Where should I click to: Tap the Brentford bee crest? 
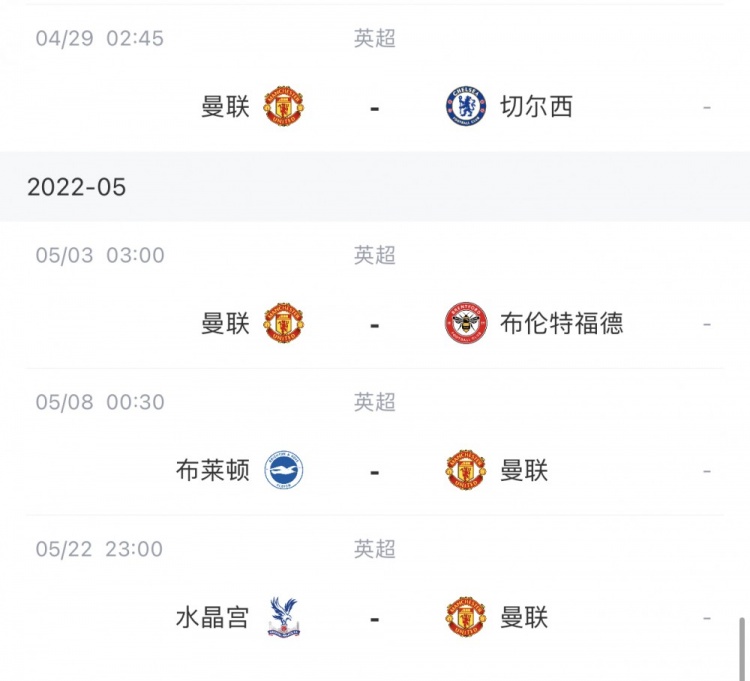(x=466, y=323)
